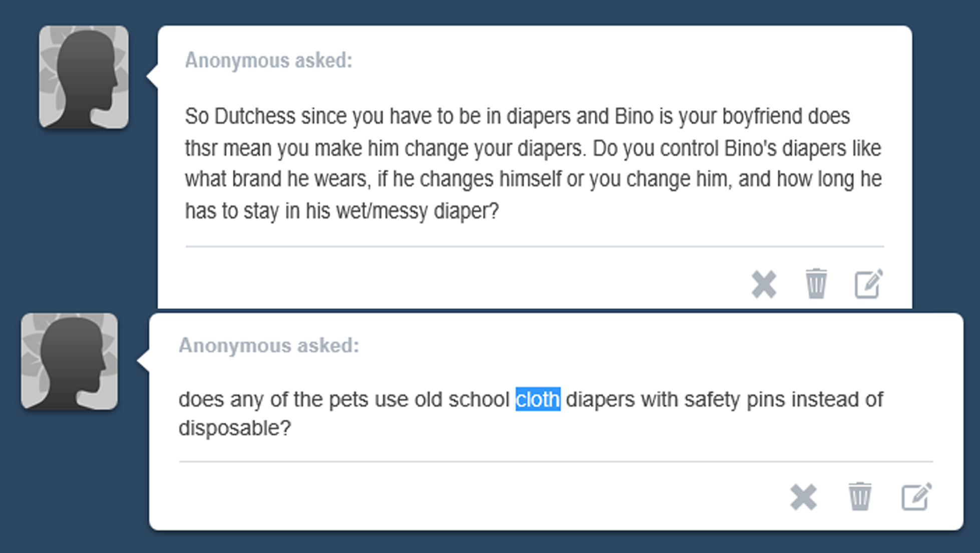Screen dimensions: 980x553
Task: Open the reply editor for the second ask
Action: 916,496
